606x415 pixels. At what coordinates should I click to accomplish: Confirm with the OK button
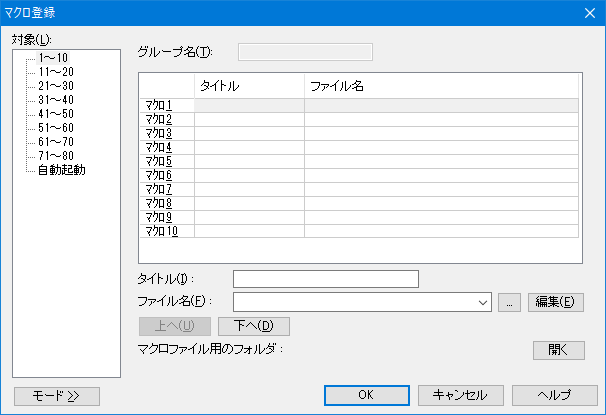coord(367,394)
